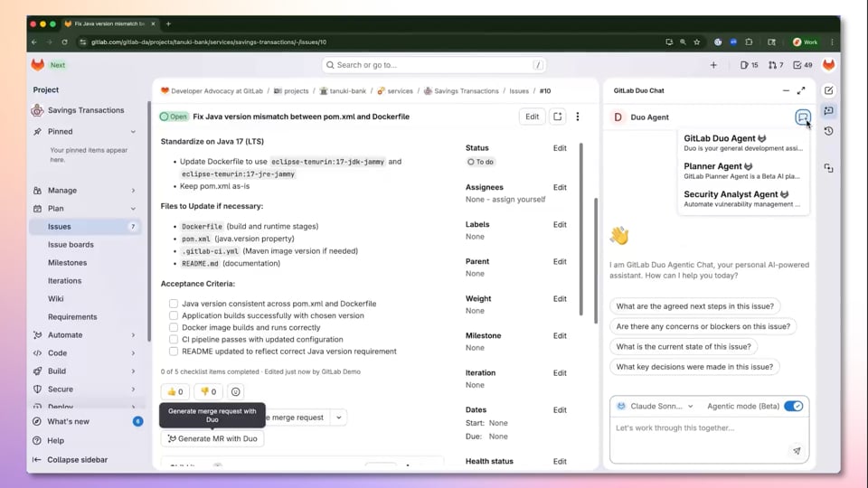
Task: Click the active Duo chat icon in the right rail
Action: [829, 110]
